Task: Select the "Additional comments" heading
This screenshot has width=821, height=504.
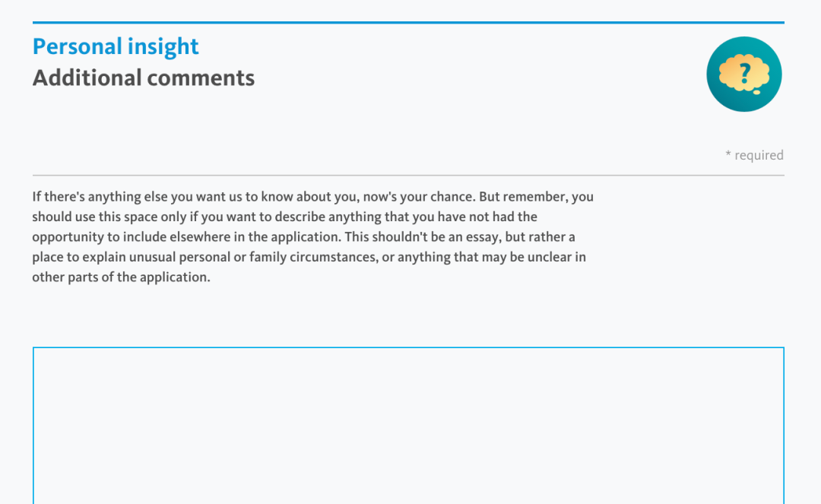Action: click(144, 78)
